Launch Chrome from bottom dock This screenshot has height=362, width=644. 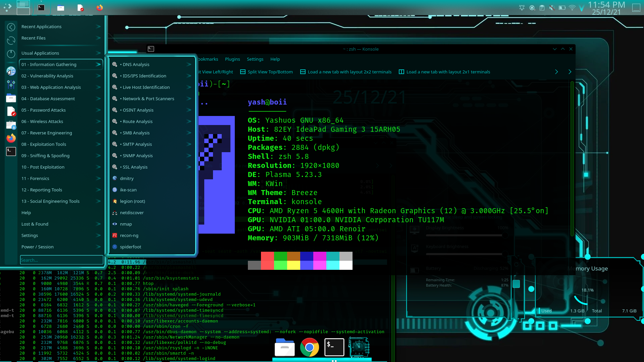coord(309,347)
